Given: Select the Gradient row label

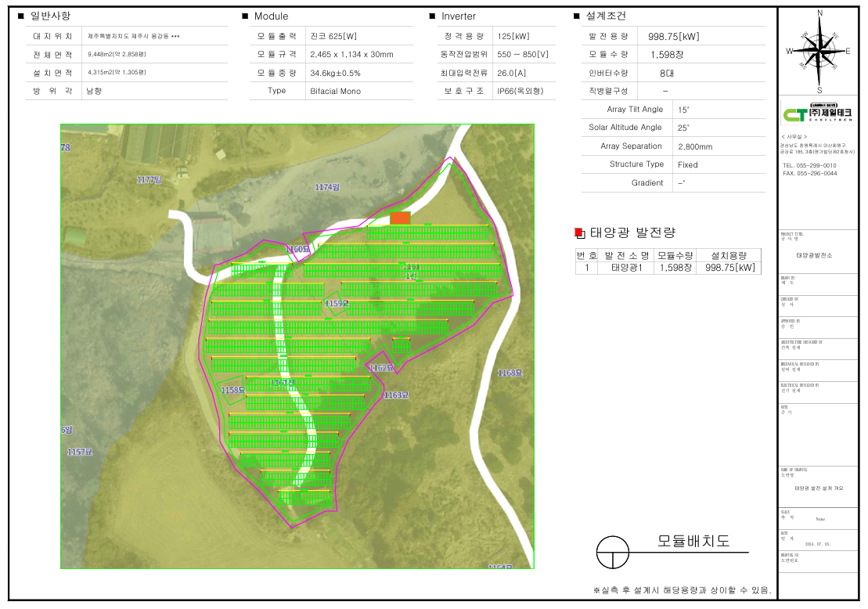Looking at the screenshot, I should pyautogui.click(x=647, y=182).
